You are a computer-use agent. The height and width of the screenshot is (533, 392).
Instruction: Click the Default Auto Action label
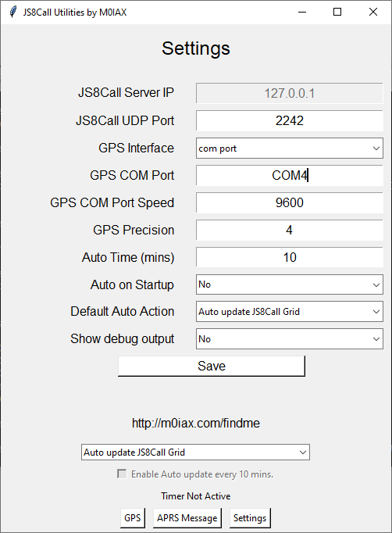click(123, 311)
